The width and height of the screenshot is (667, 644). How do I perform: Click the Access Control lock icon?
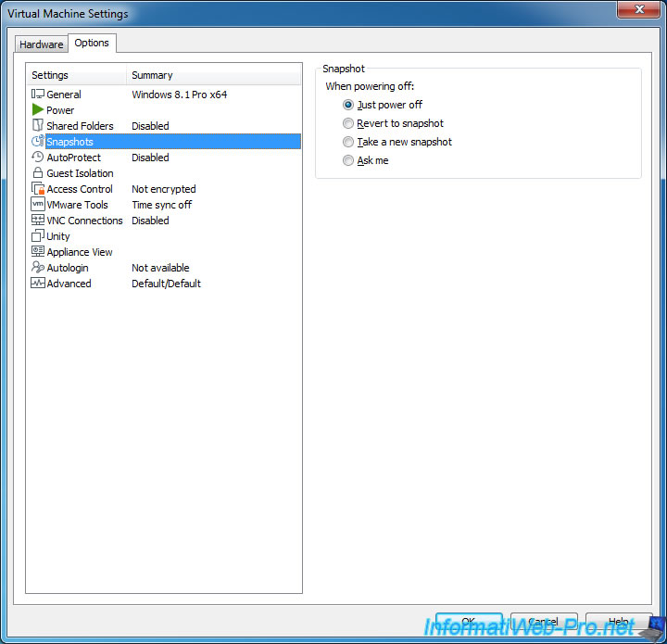coord(38,189)
